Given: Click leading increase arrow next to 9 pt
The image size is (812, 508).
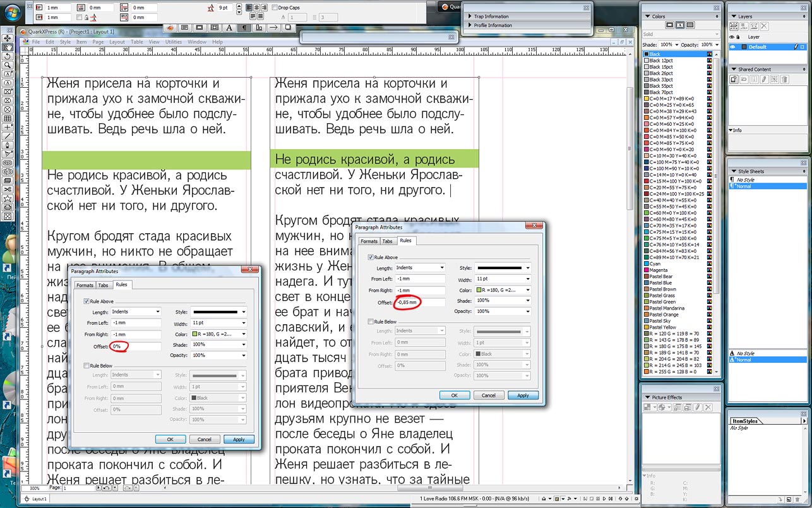Looking at the screenshot, I should (x=239, y=6).
